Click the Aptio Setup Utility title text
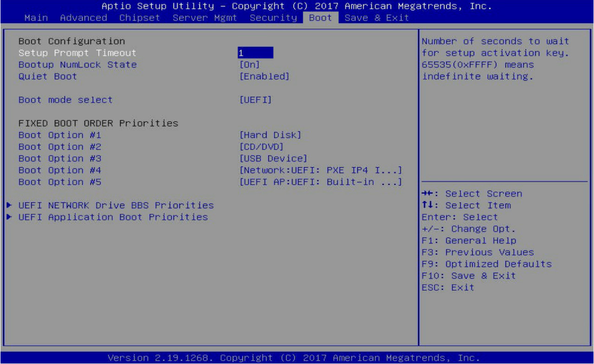594x364 pixels. (x=297, y=6)
